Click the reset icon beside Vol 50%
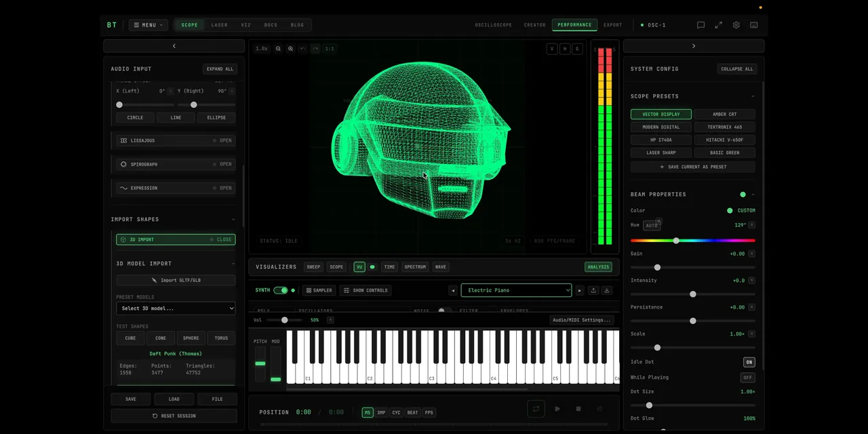This screenshot has width=868, height=434. tap(330, 320)
